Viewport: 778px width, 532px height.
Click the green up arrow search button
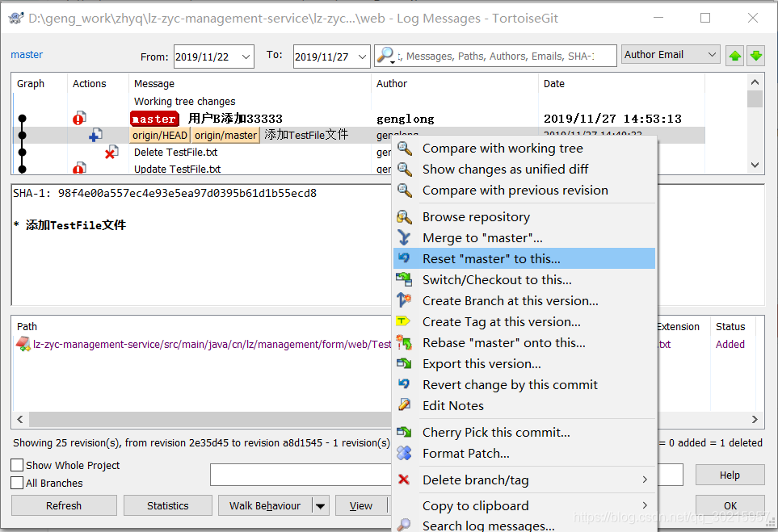click(735, 56)
